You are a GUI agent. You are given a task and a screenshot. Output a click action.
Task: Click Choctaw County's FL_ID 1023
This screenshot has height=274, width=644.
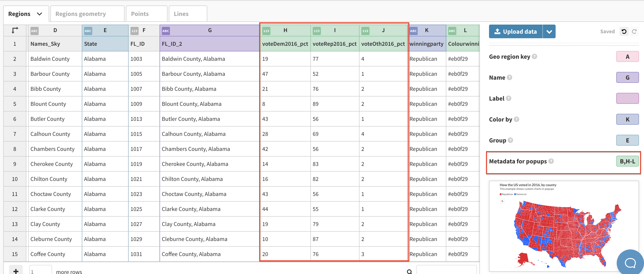[x=144, y=194]
